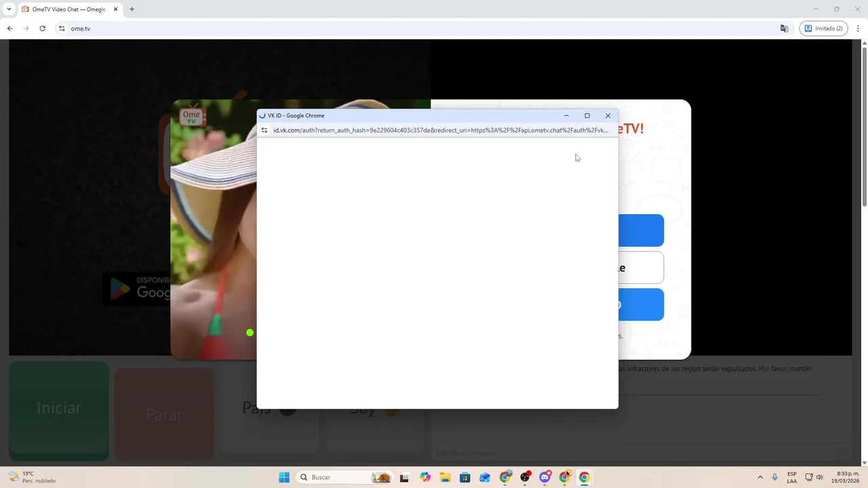Open Discord from the taskbar

[545, 477]
